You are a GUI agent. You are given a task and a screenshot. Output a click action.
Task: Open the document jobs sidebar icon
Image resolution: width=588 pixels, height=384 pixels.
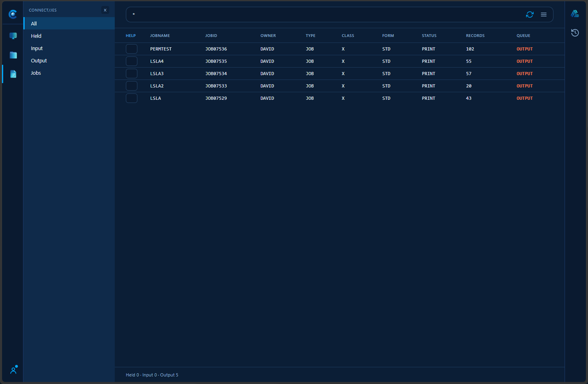coord(13,74)
